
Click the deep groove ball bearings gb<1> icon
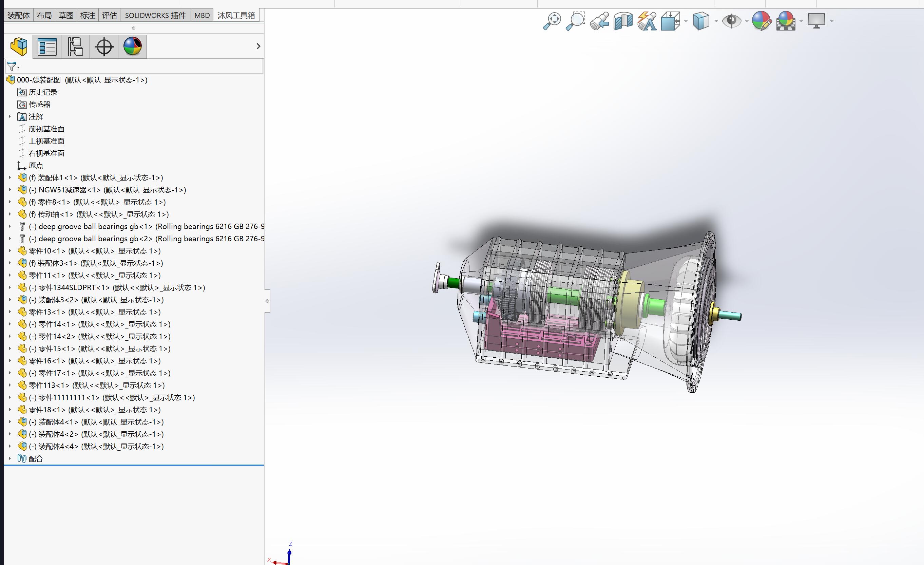tap(22, 227)
